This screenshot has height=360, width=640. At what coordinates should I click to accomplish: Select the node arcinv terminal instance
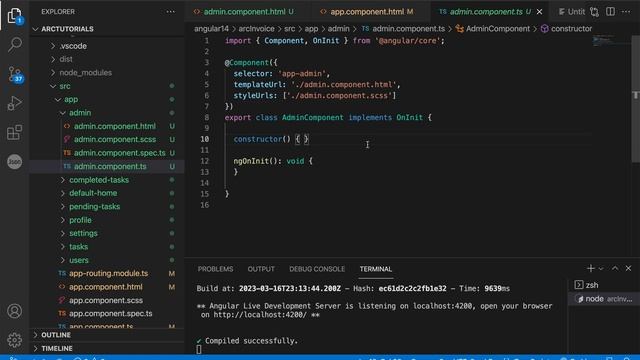pos(603,299)
